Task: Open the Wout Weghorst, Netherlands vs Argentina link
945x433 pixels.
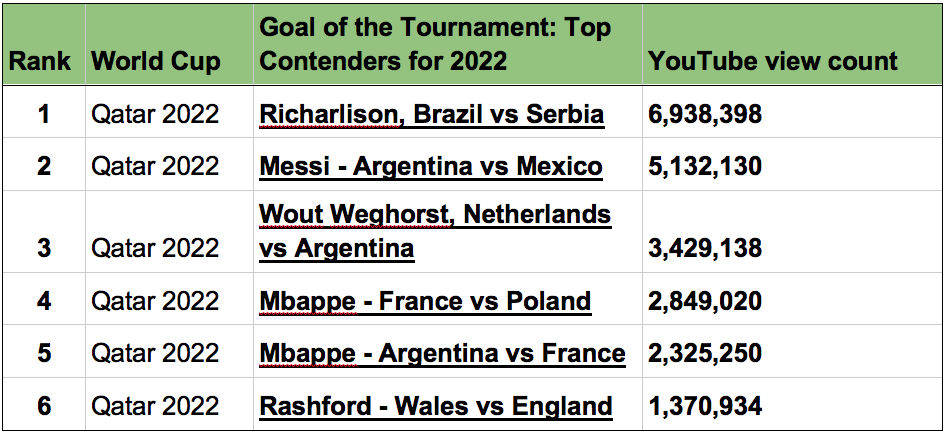Action: [x=435, y=231]
